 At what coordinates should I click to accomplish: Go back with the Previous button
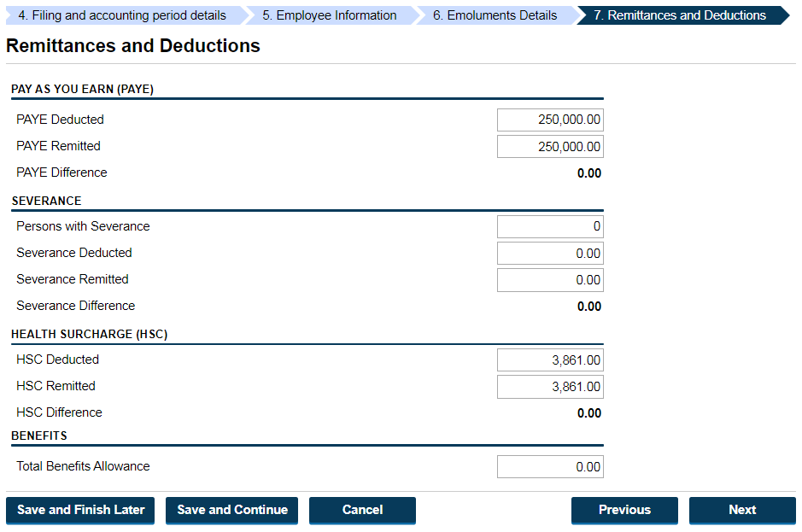pyautogui.click(x=624, y=510)
